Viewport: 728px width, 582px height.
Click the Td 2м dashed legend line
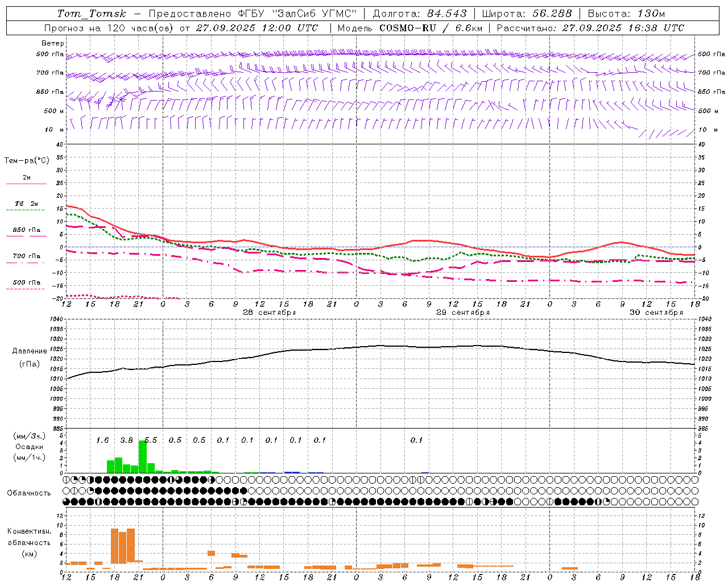(26, 210)
